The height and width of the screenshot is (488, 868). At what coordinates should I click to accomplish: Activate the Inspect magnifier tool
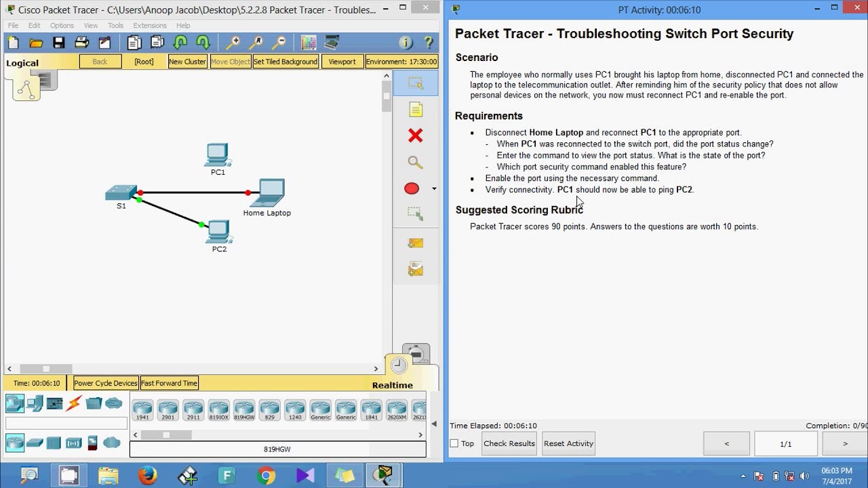point(416,162)
